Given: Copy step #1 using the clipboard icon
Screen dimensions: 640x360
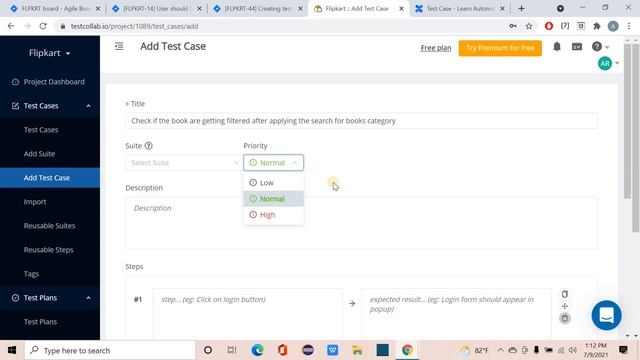Looking at the screenshot, I should (564, 294).
